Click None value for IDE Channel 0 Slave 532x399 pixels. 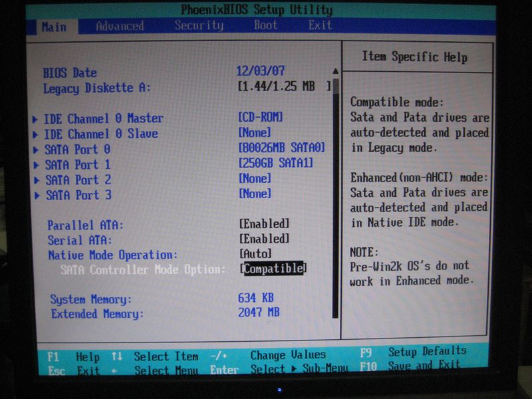255,132
